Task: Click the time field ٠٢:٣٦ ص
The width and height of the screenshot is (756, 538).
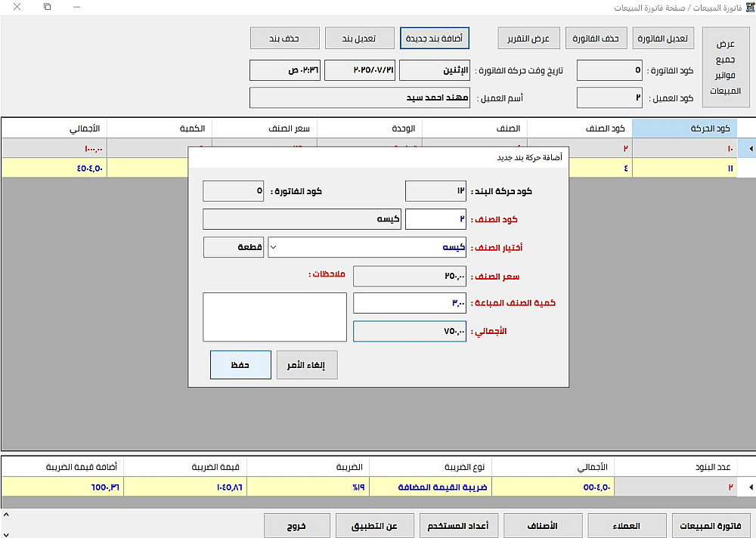Action: pyautogui.click(x=285, y=70)
